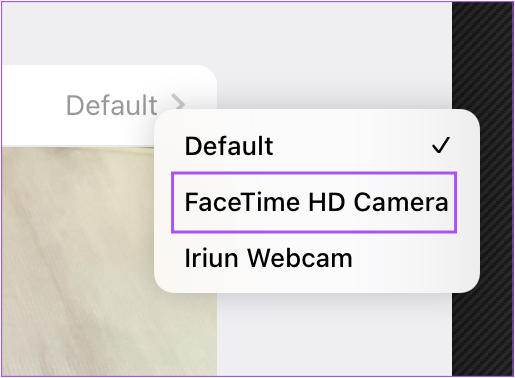Toggle the tick mark on Default row

point(441,145)
